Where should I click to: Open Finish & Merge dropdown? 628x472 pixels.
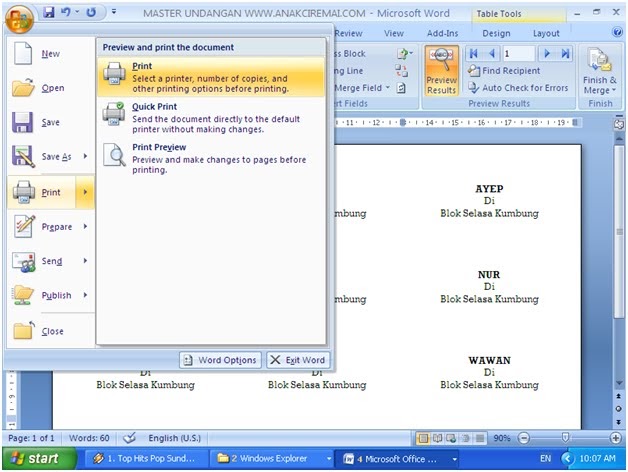(x=600, y=71)
